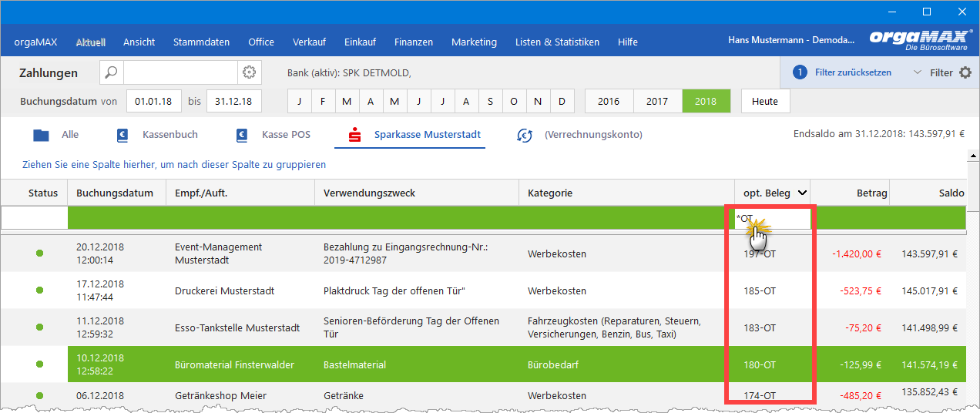Click the red Sparkasse logo icon

355,135
